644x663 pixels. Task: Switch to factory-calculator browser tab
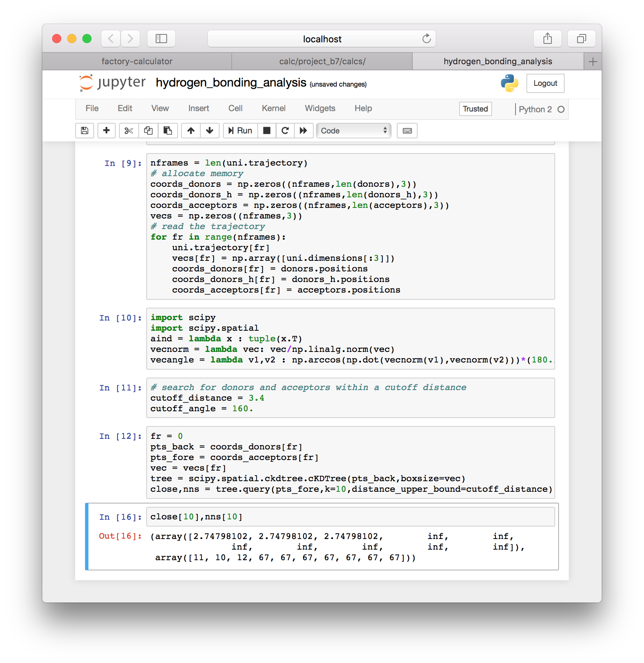pos(137,61)
